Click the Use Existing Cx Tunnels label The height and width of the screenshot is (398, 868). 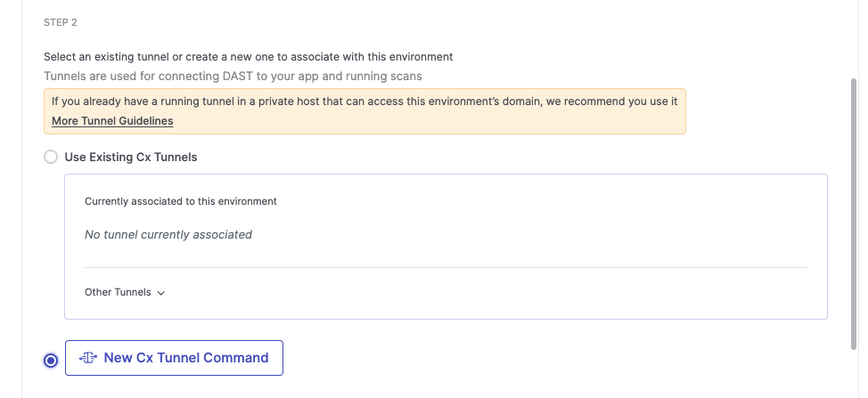(131, 157)
